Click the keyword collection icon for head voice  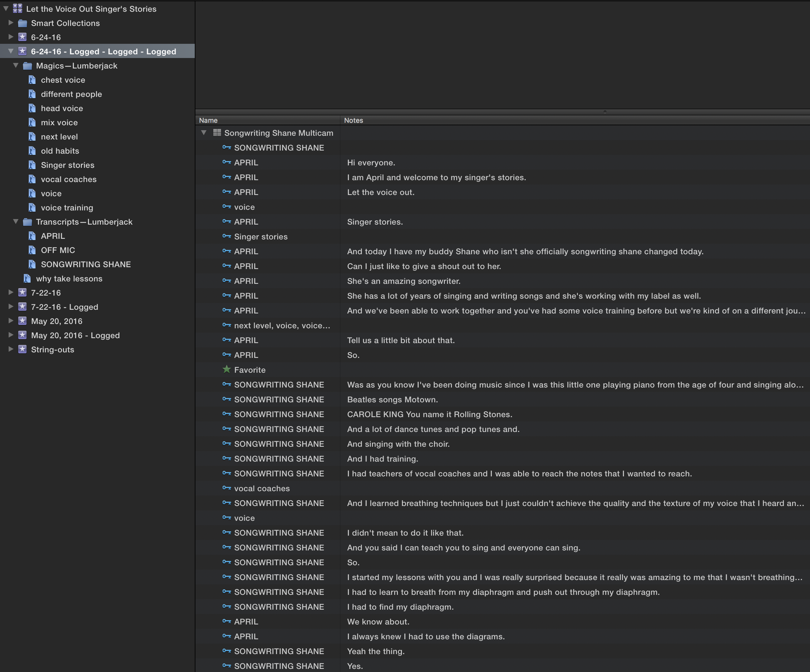(x=32, y=108)
